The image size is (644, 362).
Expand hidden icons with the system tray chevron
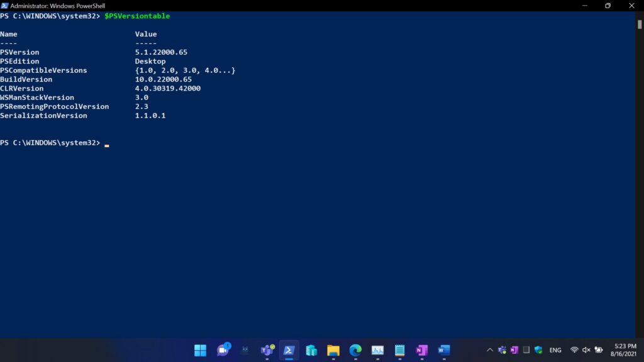(x=489, y=350)
